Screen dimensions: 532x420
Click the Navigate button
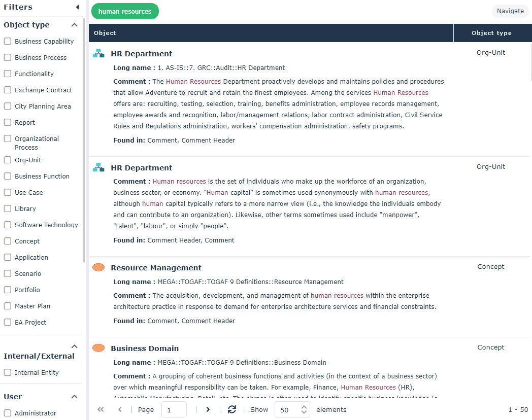click(510, 11)
